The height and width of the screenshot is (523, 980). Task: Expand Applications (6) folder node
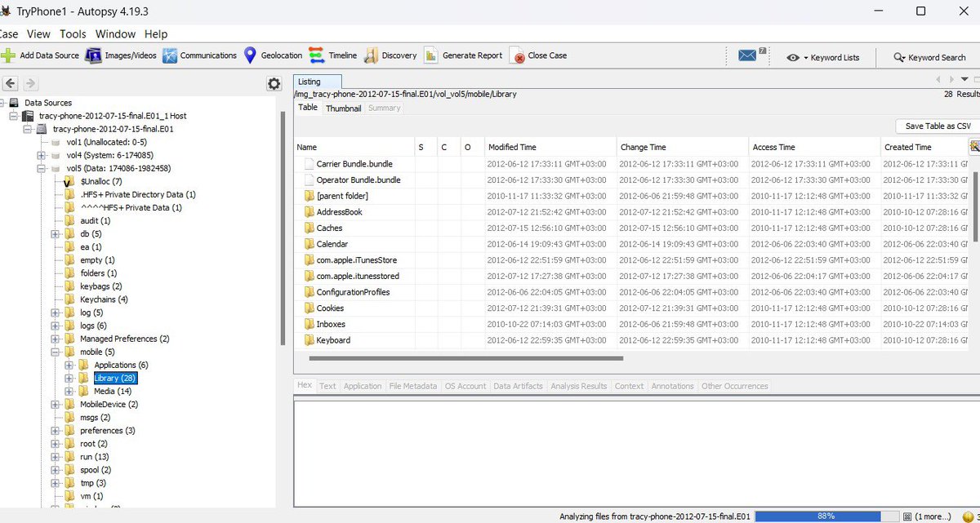69,365
